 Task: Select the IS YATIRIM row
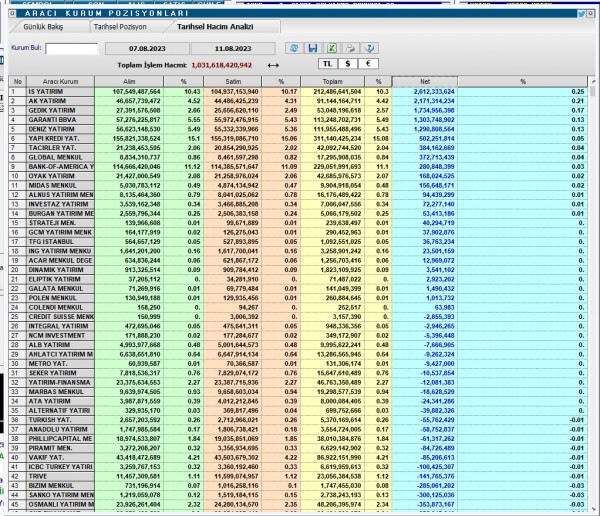click(x=298, y=91)
